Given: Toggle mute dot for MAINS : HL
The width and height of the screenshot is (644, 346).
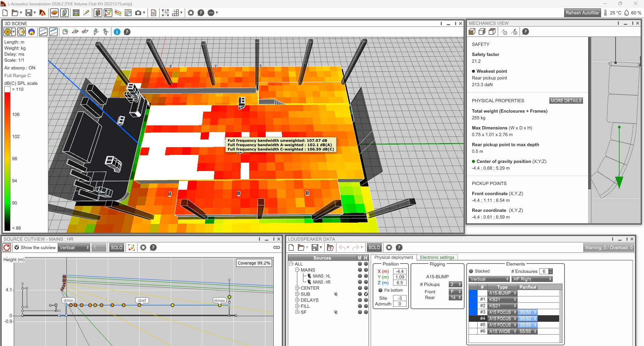Looking at the screenshot, I should point(360,276).
